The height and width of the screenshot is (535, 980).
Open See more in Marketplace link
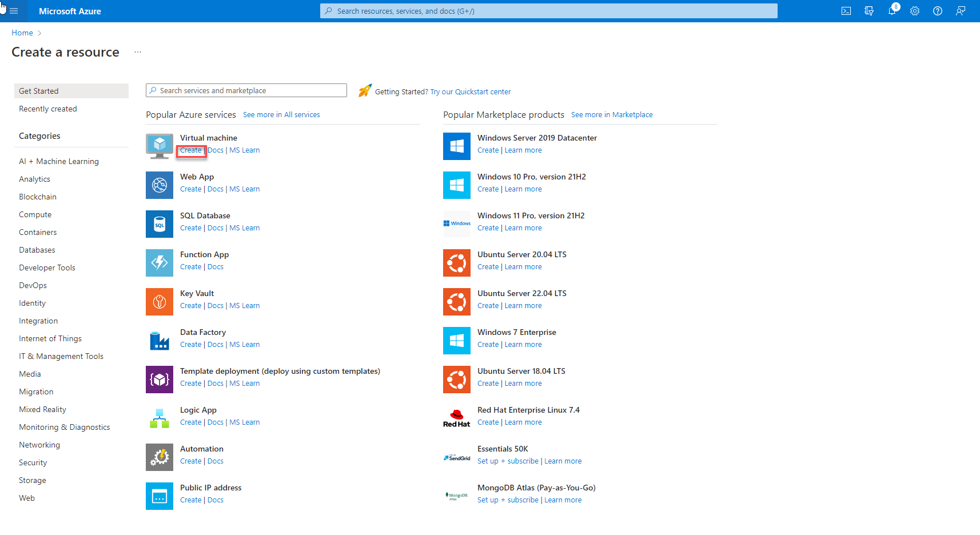[612, 115]
